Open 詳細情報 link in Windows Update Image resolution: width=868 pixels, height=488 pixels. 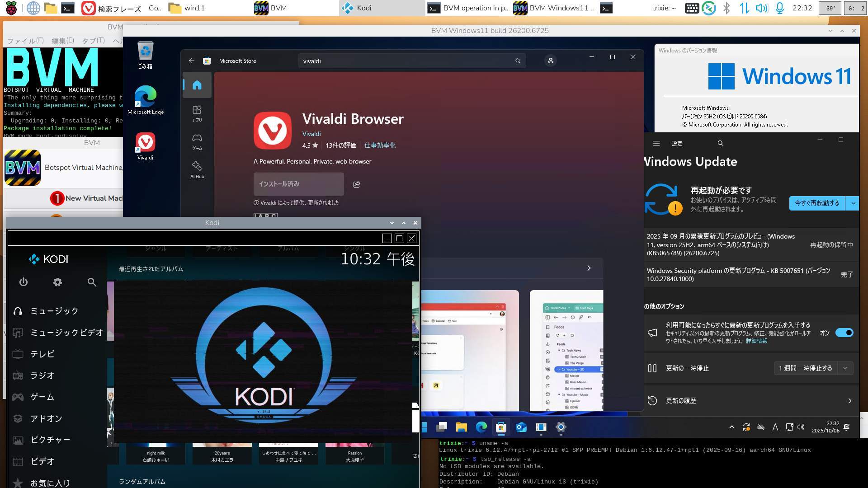pyautogui.click(x=756, y=341)
